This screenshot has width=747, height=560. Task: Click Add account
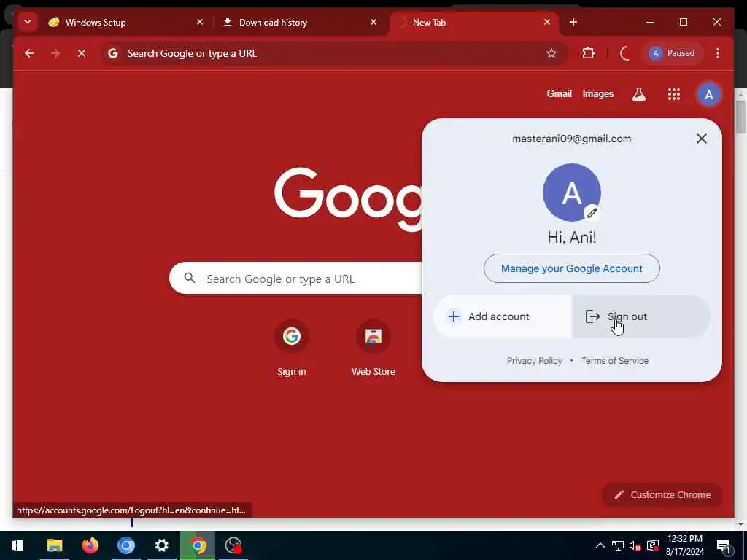503,316
